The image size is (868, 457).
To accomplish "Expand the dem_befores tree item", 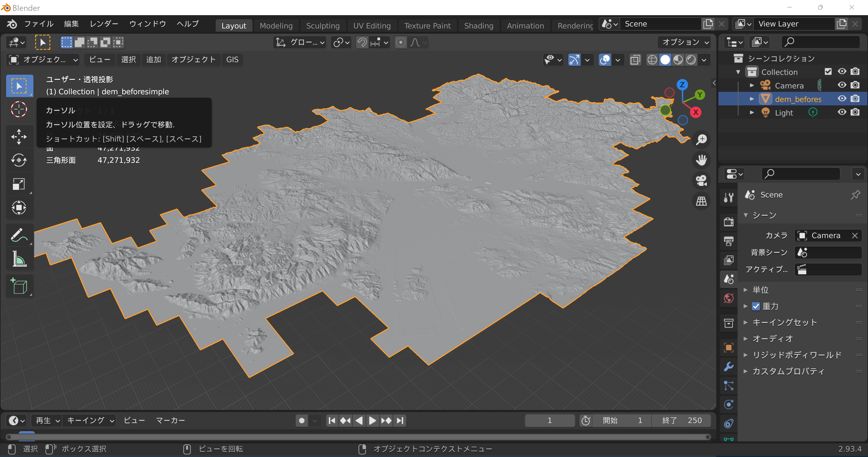I will coord(752,99).
